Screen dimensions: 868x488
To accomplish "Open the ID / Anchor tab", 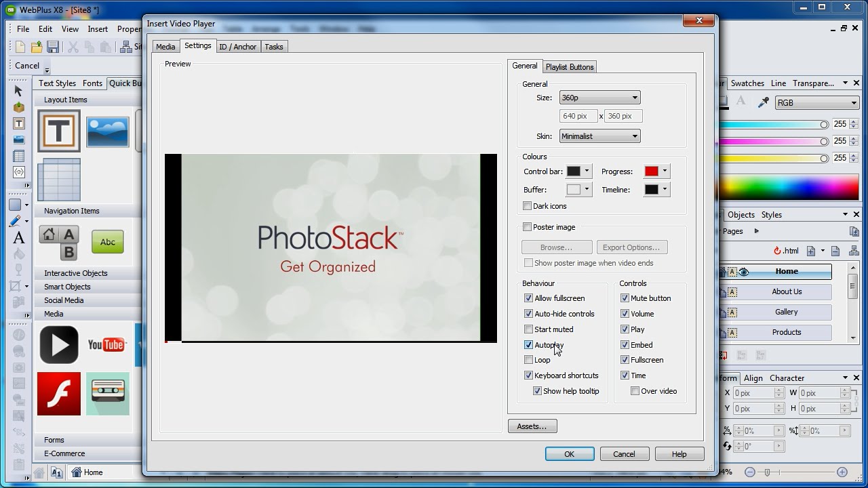I will [x=237, y=47].
